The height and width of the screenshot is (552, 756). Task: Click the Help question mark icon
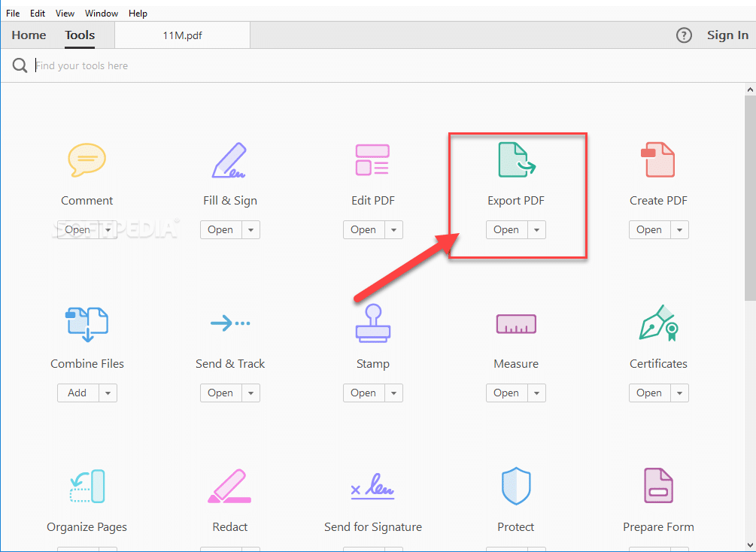(684, 35)
